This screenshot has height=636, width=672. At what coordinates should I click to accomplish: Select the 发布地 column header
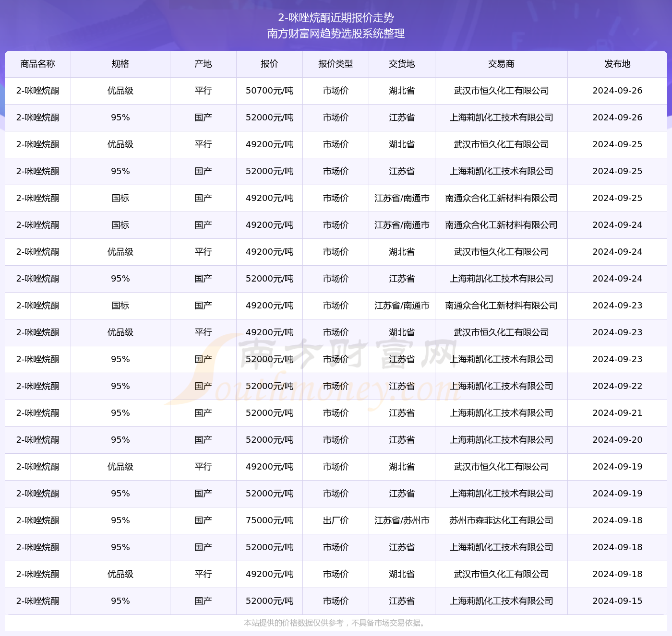[x=618, y=64]
